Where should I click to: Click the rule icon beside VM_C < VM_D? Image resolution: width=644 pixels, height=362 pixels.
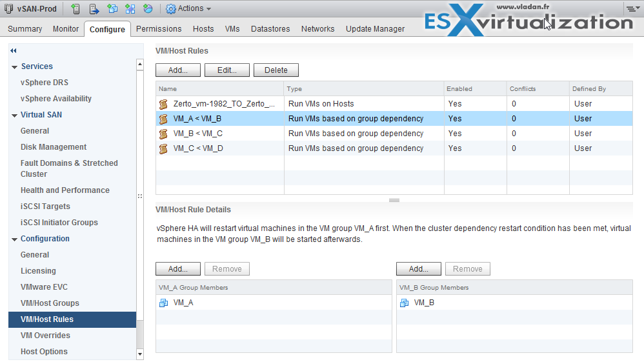163,148
